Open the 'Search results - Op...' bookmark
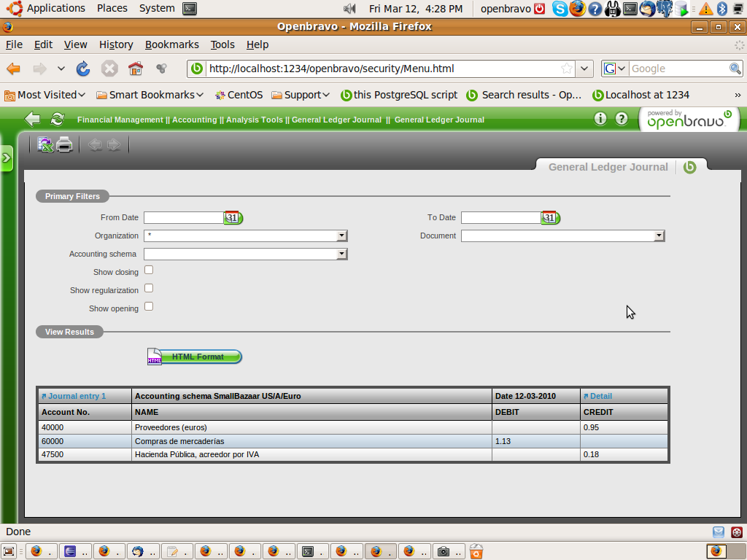Viewport: 747px width, 560px height. 524,95
